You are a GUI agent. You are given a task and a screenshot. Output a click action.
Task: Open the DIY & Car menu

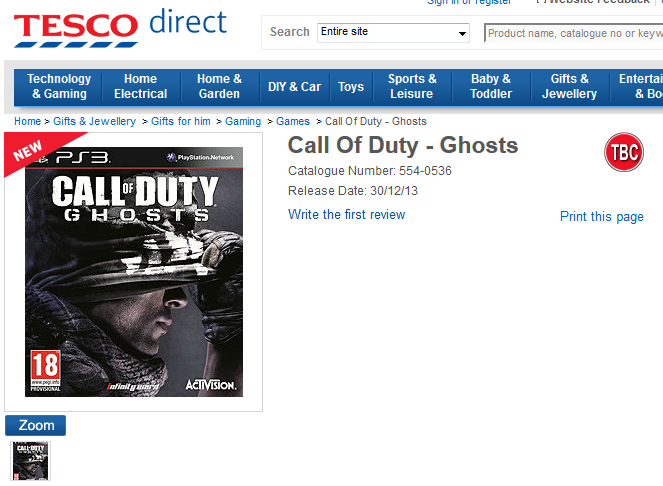[x=295, y=87]
